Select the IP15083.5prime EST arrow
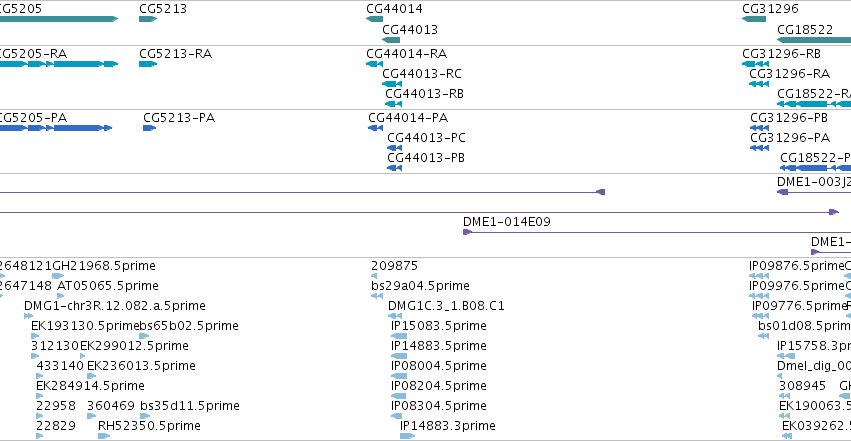851x441 pixels. pos(399,336)
